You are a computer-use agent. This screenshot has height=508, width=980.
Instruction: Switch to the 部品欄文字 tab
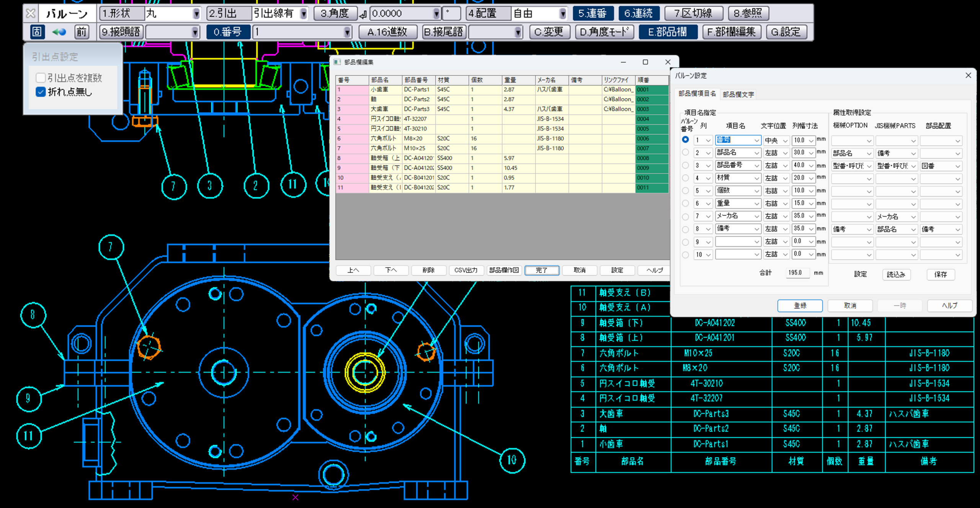[738, 94]
